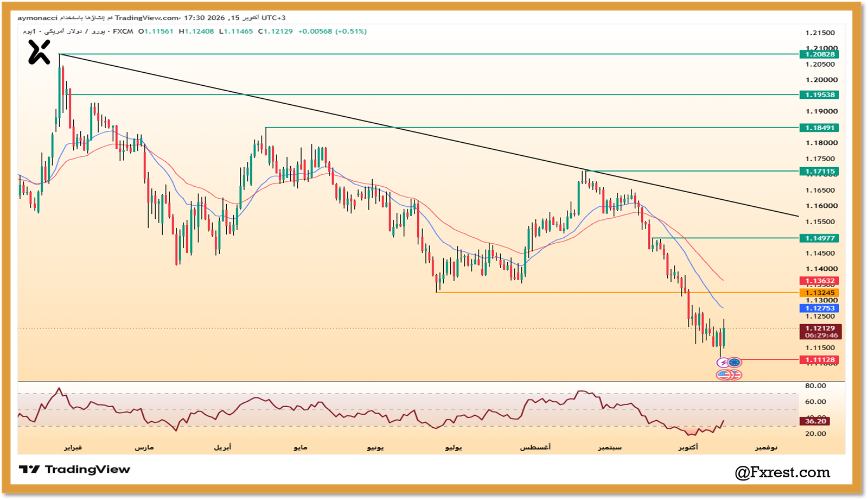Click the close price value C1.12129
The image size is (868, 500).
[276, 31]
